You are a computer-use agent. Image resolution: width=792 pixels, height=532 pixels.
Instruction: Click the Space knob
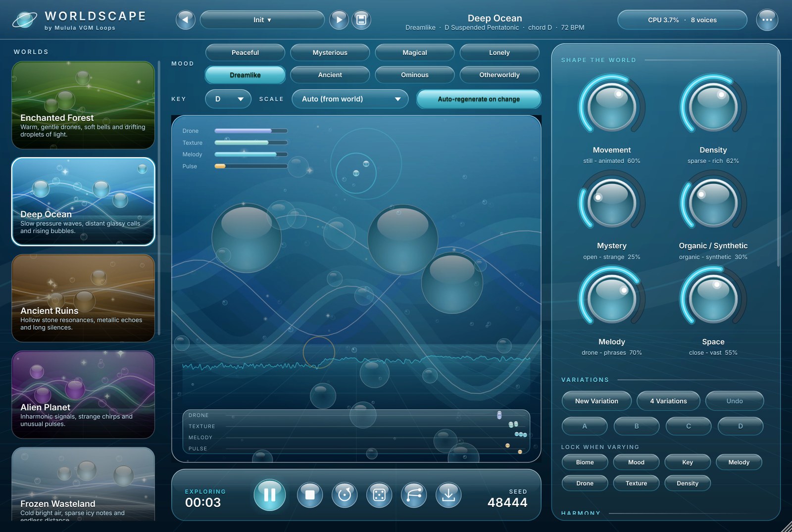[x=713, y=299]
